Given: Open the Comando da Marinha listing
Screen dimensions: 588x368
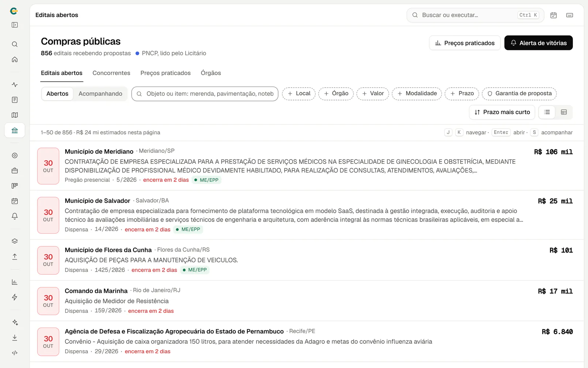Looking at the screenshot, I should coord(306,301).
